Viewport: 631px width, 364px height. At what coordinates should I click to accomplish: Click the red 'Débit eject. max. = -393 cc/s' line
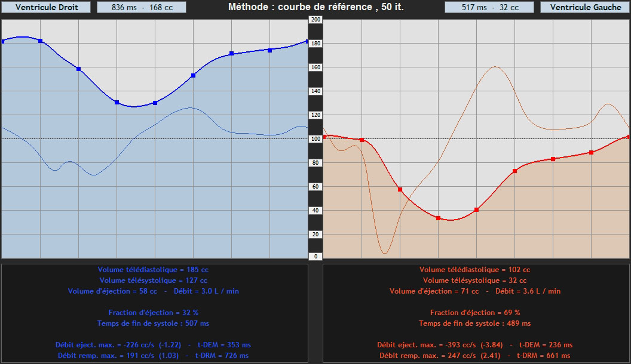click(x=475, y=345)
